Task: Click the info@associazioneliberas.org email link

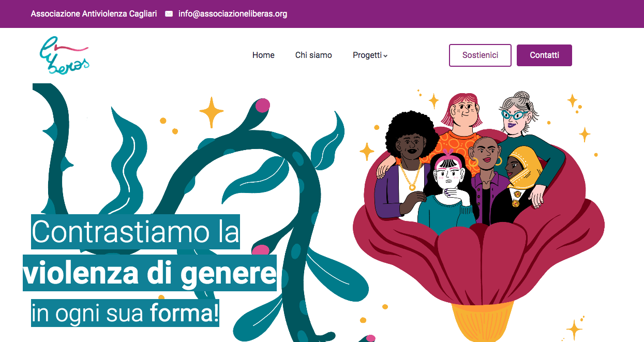Action: click(x=233, y=14)
